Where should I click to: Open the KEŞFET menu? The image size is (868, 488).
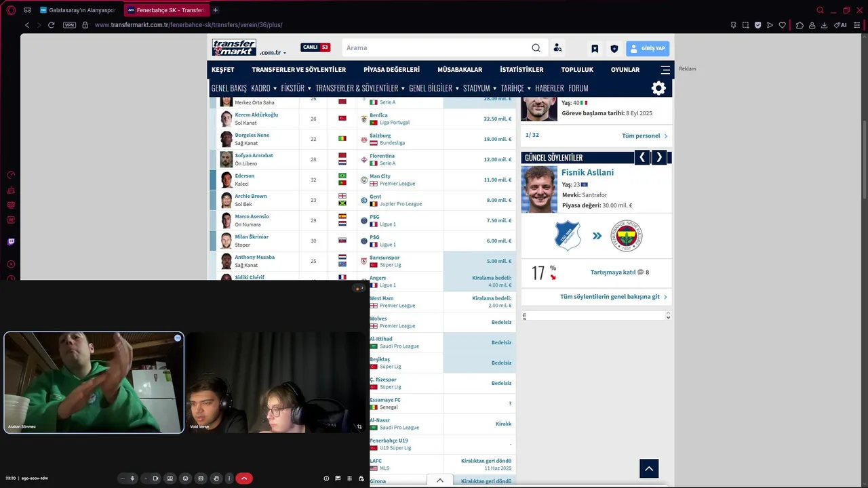(222, 69)
